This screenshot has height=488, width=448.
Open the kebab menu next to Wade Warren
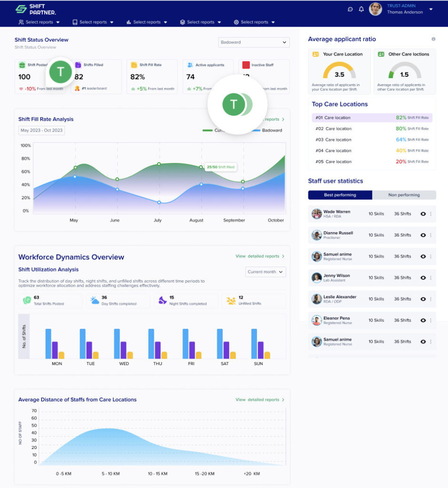pyautogui.click(x=431, y=213)
